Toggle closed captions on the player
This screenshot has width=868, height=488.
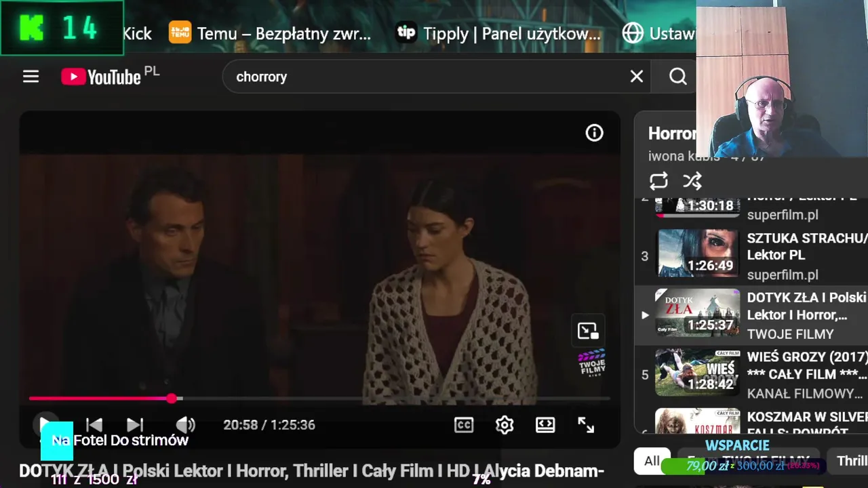464,425
